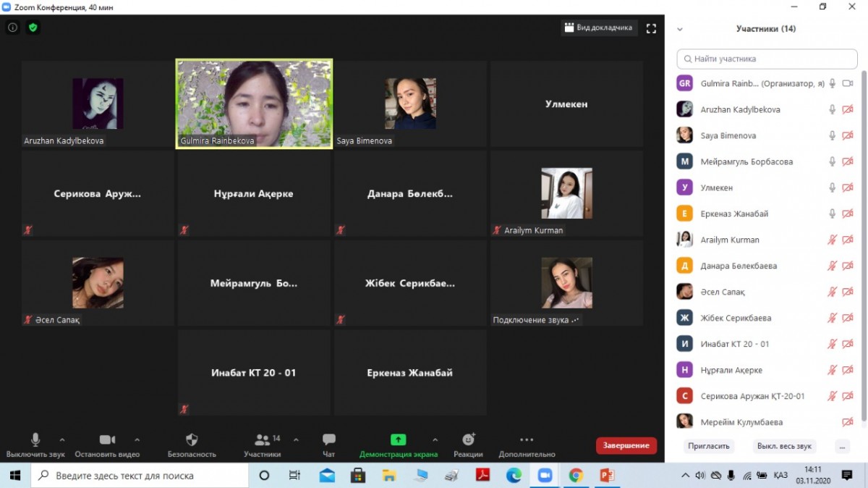Enter full screen mode icon
The image size is (868, 488).
coord(651,28)
